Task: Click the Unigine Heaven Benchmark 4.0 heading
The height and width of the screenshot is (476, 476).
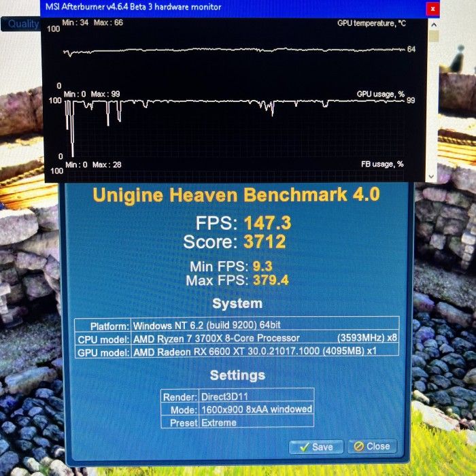Action: coord(236,194)
